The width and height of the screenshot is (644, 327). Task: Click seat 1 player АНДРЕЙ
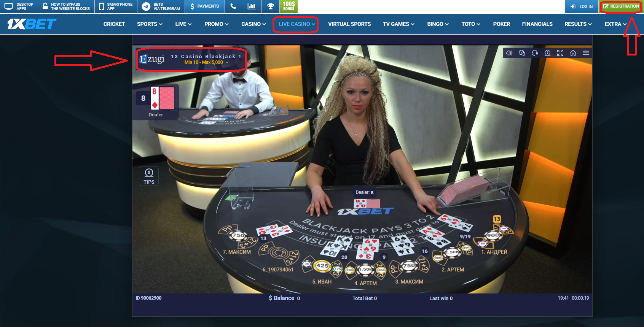click(494, 252)
